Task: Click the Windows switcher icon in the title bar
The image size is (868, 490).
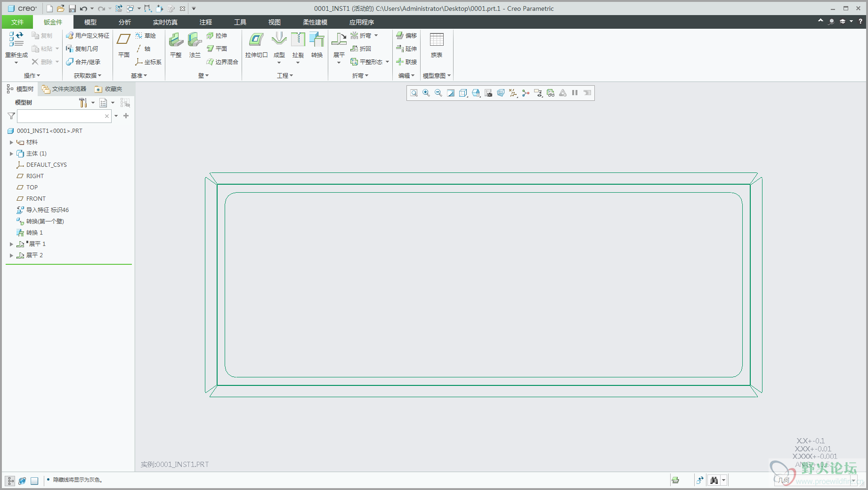Action: [x=130, y=8]
